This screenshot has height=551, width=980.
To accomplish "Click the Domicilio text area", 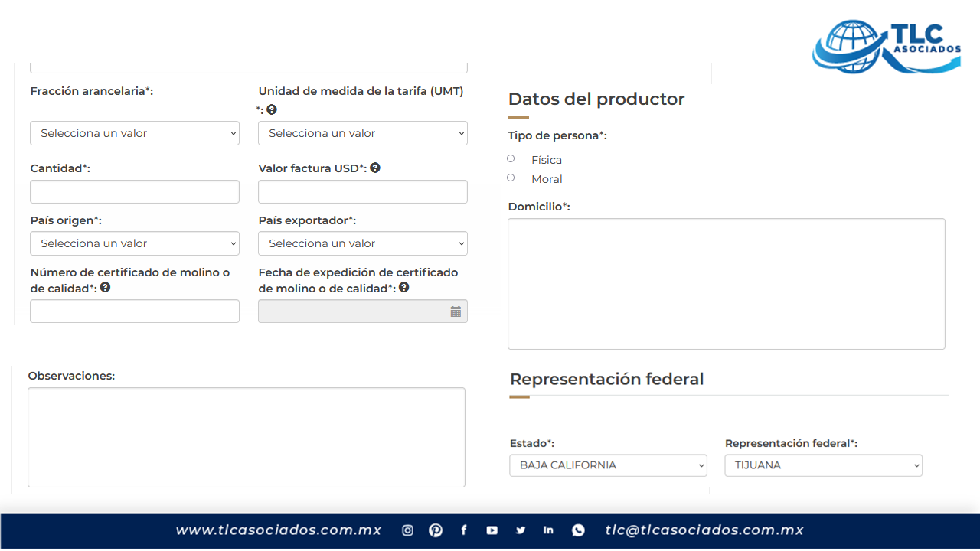I will pyautogui.click(x=726, y=284).
